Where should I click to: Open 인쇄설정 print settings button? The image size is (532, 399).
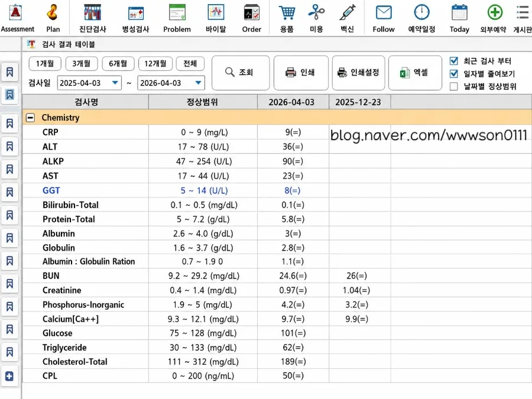click(359, 73)
